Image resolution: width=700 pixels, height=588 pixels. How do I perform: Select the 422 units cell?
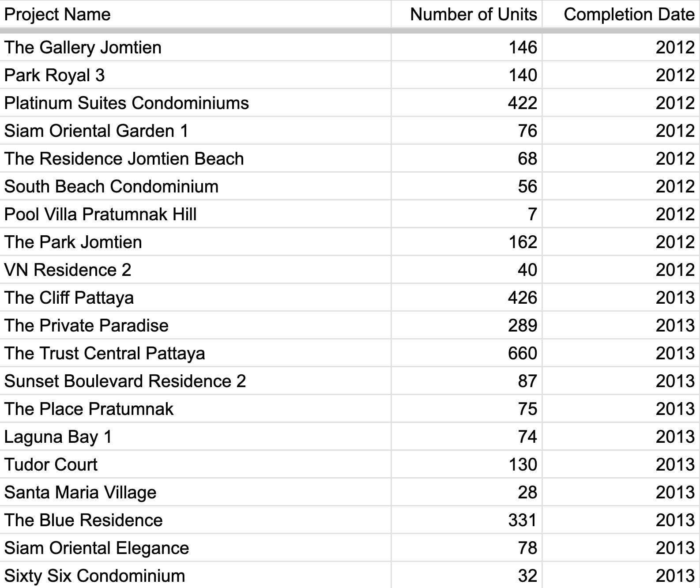(x=467, y=103)
